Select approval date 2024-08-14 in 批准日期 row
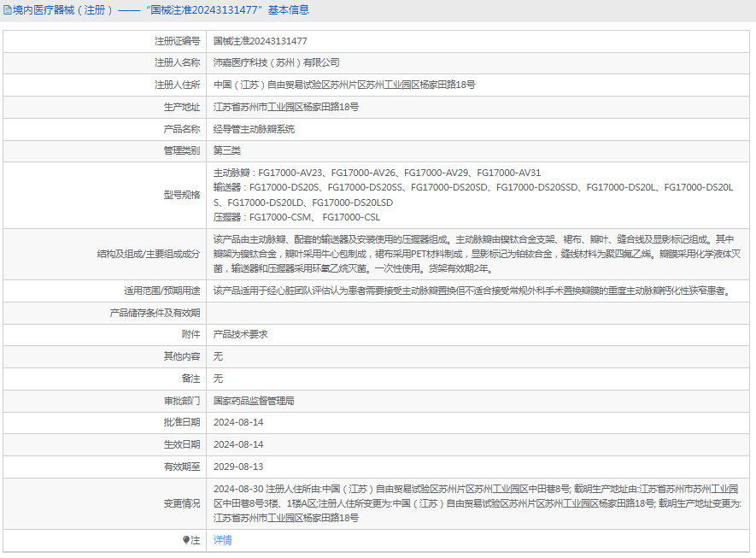Image resolution: width=756 pixels, height=558 pixels. pyautogui.click(x=238, y=422)
